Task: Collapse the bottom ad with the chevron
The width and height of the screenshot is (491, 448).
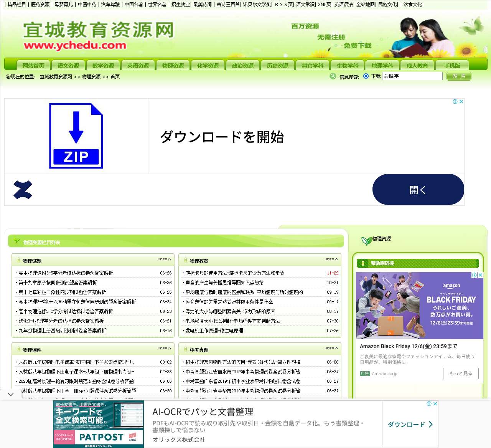Action: (11, 395)
